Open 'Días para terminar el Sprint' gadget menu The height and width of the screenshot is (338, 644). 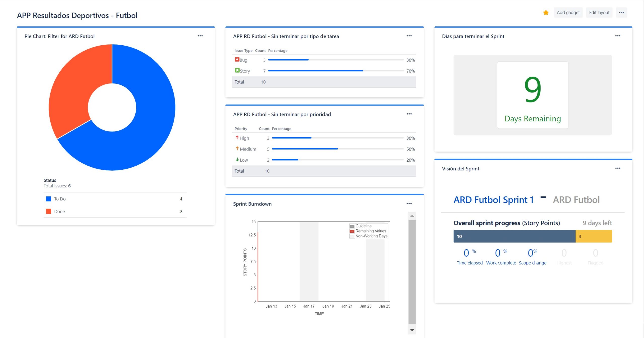click(x=618, y=36)
